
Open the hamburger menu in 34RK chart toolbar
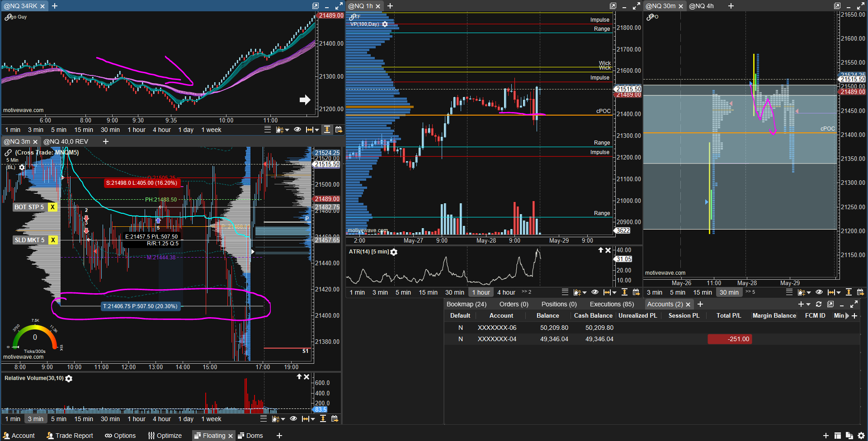click(x=268, y=130)
